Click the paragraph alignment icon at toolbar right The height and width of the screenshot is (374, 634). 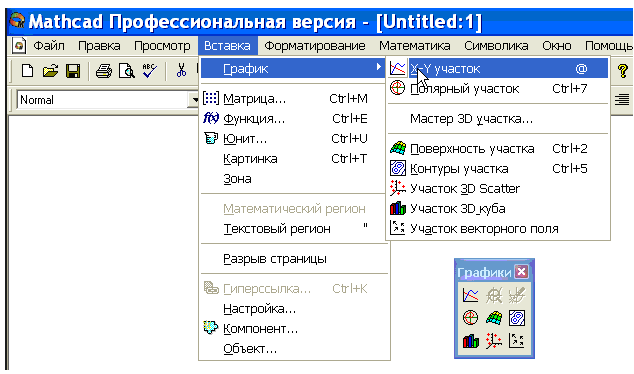pos(622,99)
